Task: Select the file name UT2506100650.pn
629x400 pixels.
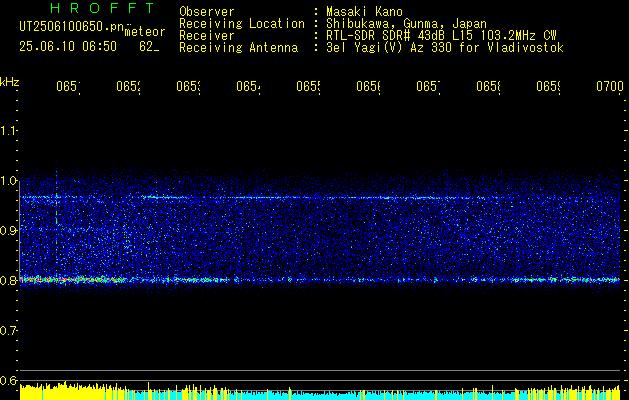Action: coord(71,26)
